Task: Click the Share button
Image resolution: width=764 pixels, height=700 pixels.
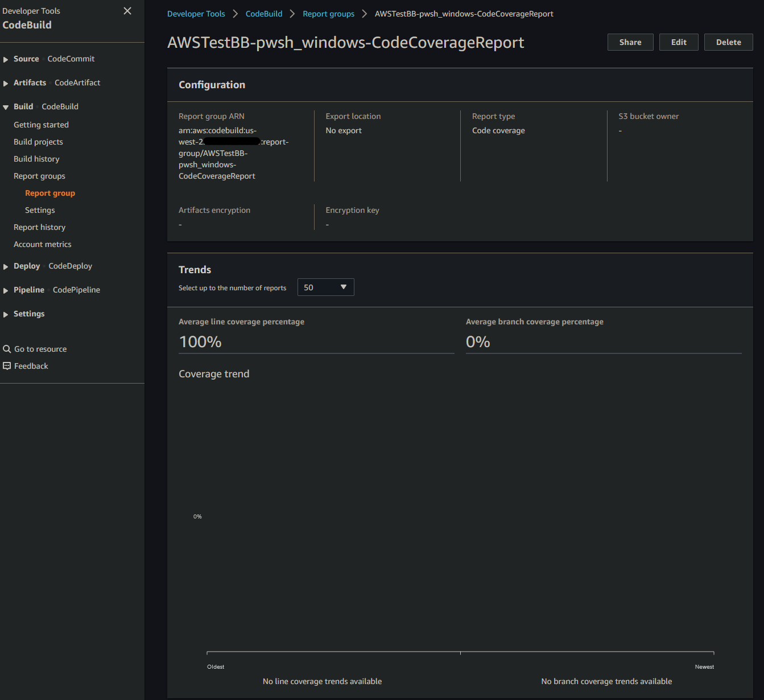Action: [x=630, y=42]
